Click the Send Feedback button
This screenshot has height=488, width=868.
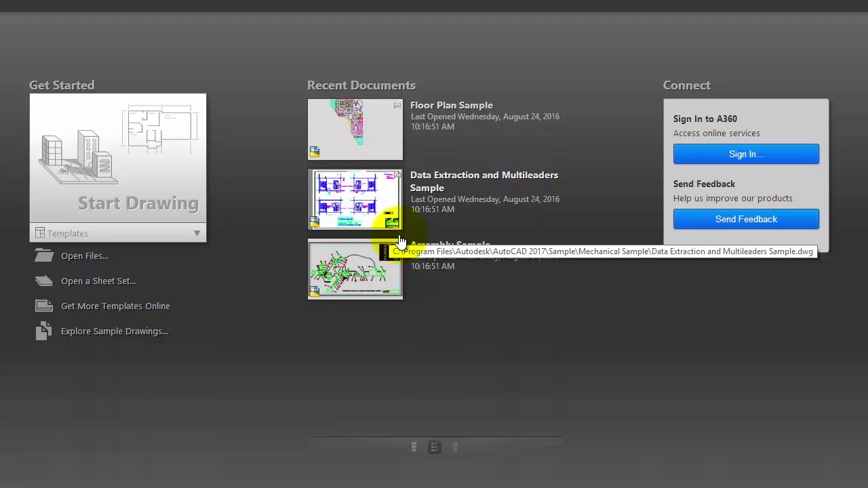point(746,219)
